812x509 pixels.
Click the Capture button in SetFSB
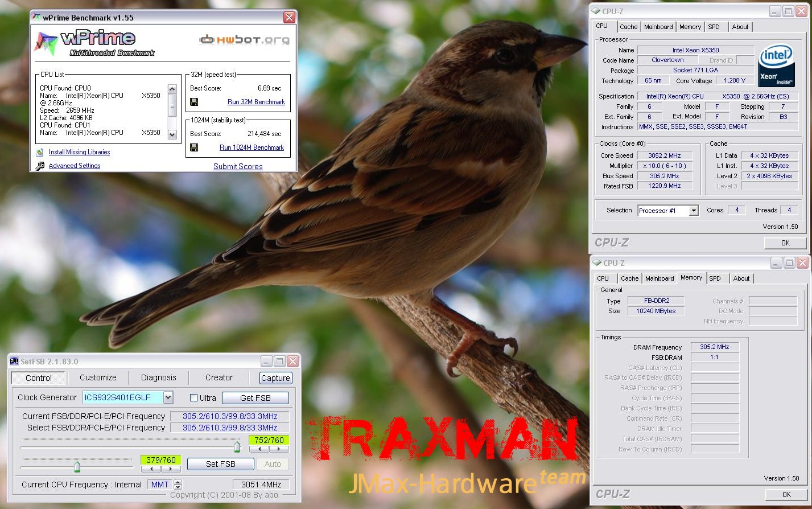276,378
